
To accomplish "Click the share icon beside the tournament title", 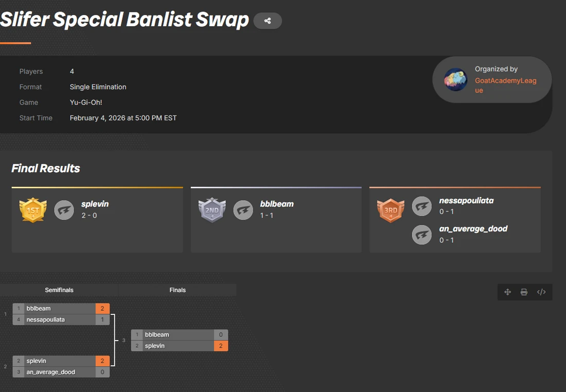I will [x=268, y=21].
